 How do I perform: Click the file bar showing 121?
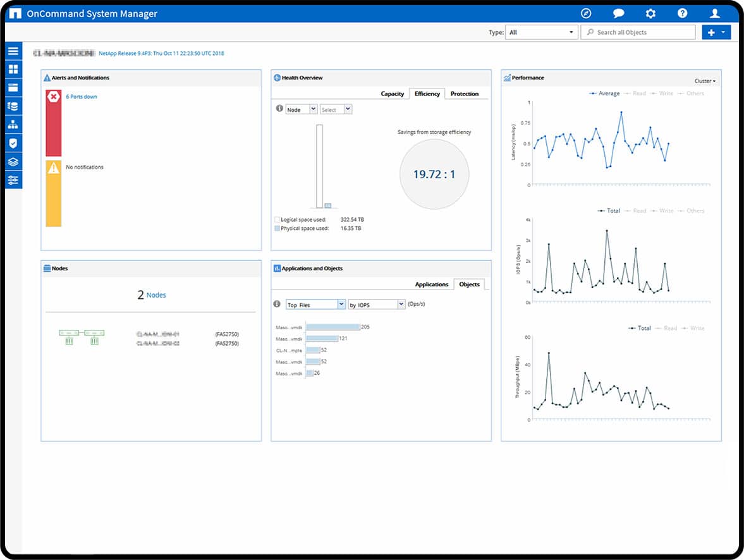322,338
